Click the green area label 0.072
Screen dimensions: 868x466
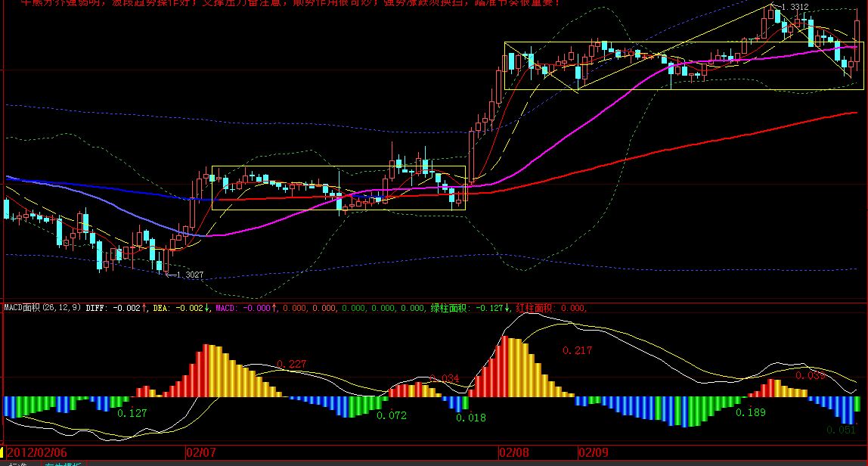pos(392,415)
